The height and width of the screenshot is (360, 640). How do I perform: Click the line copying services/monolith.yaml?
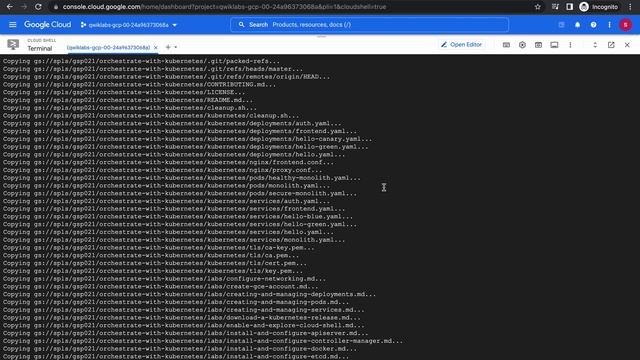pyautogui.click(x=174, y=240)
